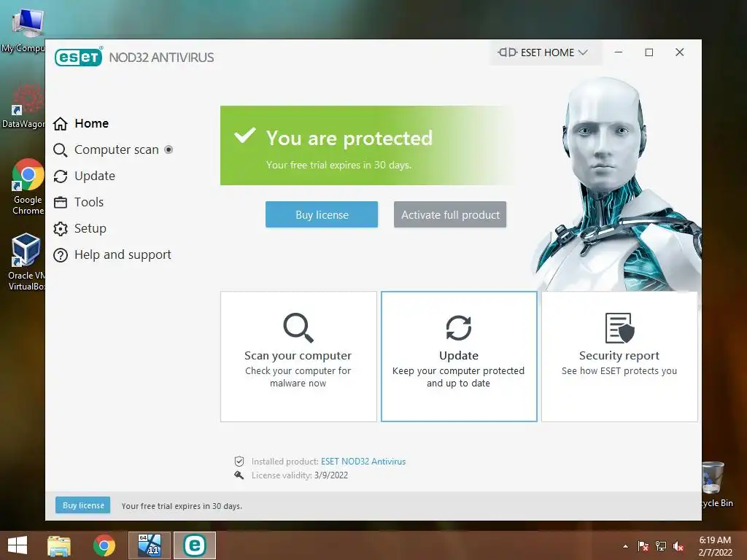Click the key icon beside License validity

point(239,475)
